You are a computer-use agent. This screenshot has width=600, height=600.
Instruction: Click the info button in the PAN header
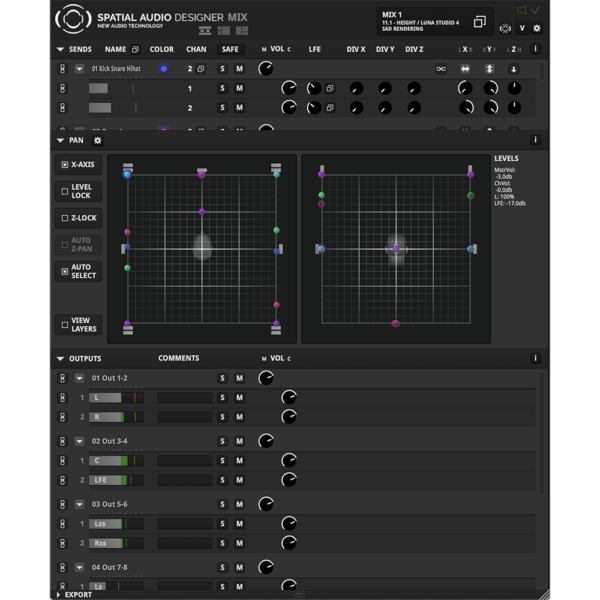pos(535,140)
